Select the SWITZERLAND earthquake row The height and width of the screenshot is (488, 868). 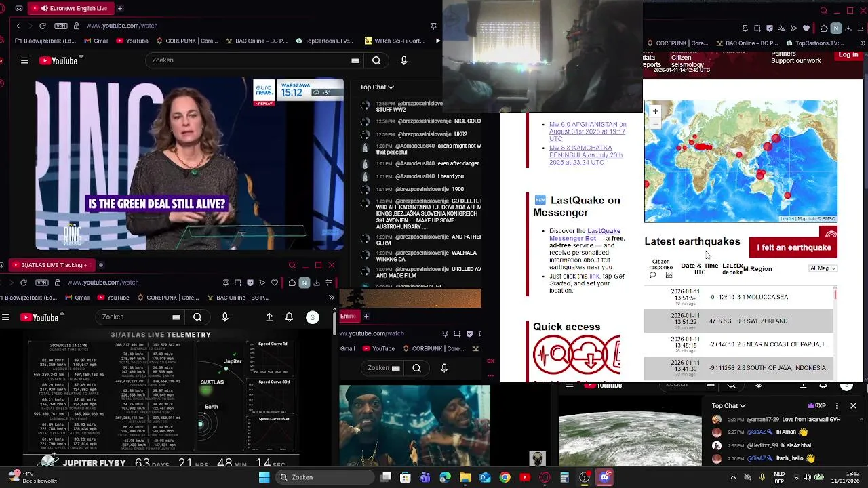(738, 321)
